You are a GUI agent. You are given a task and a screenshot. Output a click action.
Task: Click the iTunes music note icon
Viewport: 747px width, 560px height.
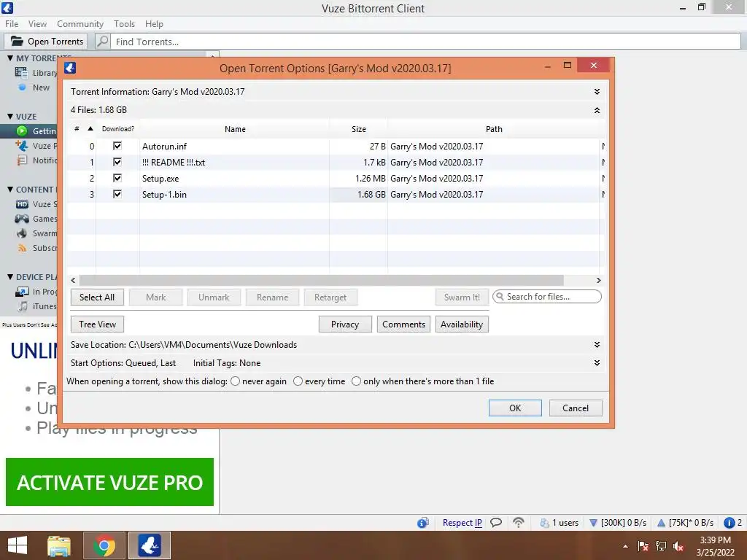coord(23,306)
